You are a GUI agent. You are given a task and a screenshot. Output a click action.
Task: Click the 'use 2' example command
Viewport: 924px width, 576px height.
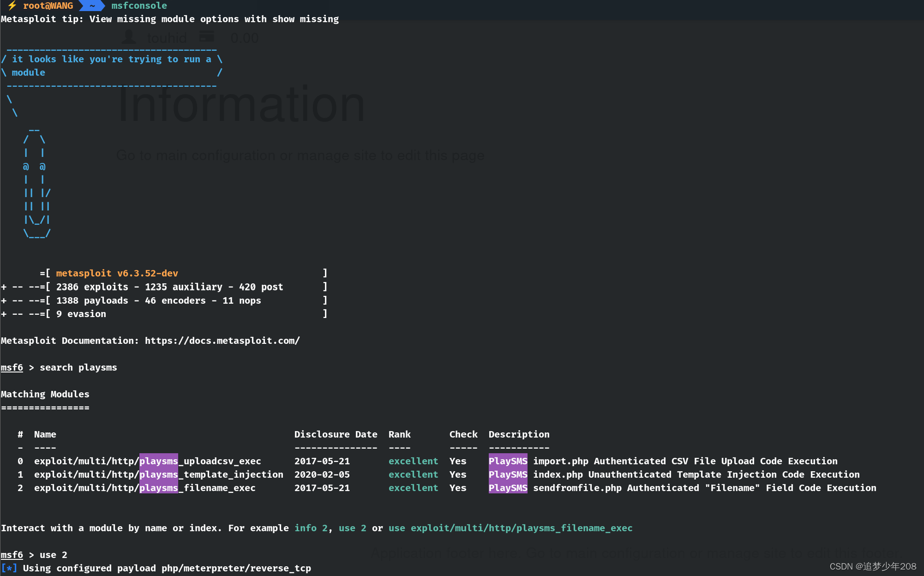click(352, 528)
